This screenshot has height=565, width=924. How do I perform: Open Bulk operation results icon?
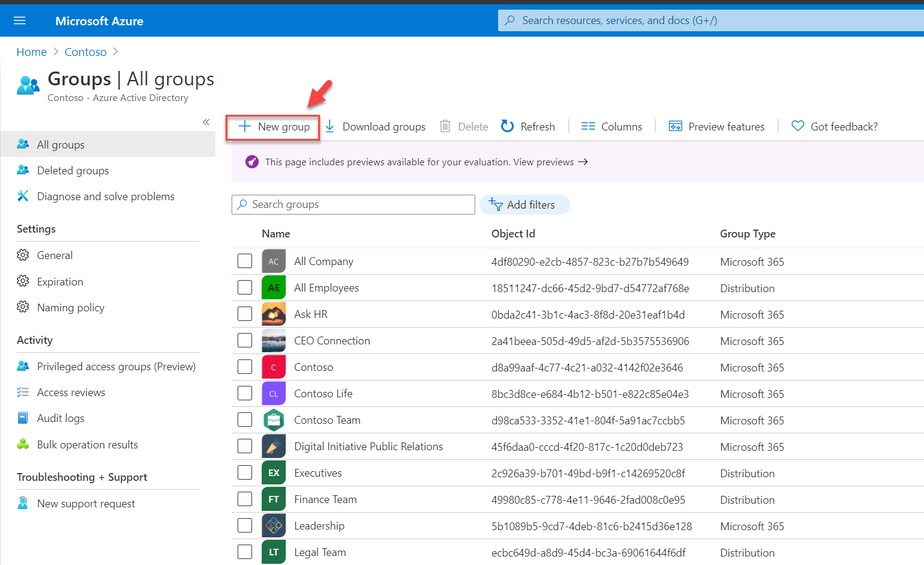click(23, 444)
